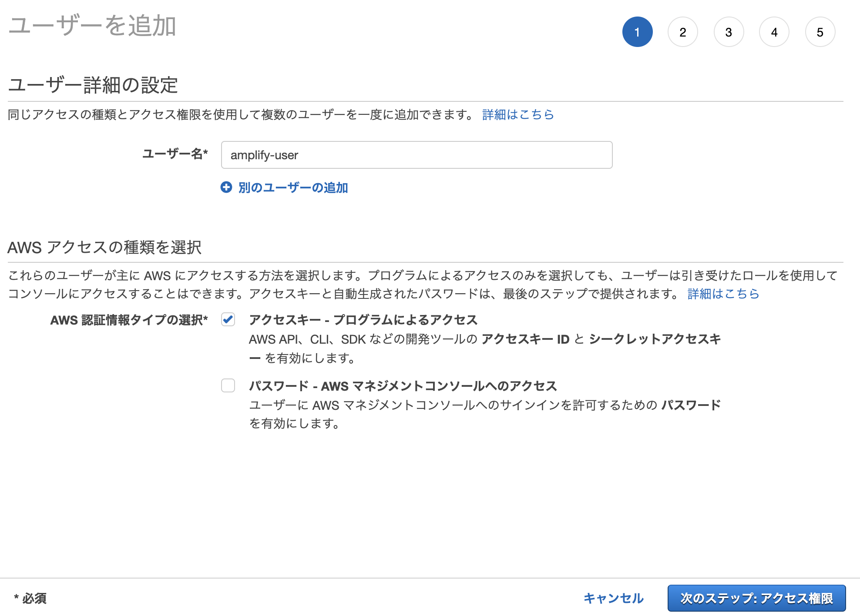Click step 2 circle in the progress indicator
This screenshot has height=616, width=860.
(683, 32)
